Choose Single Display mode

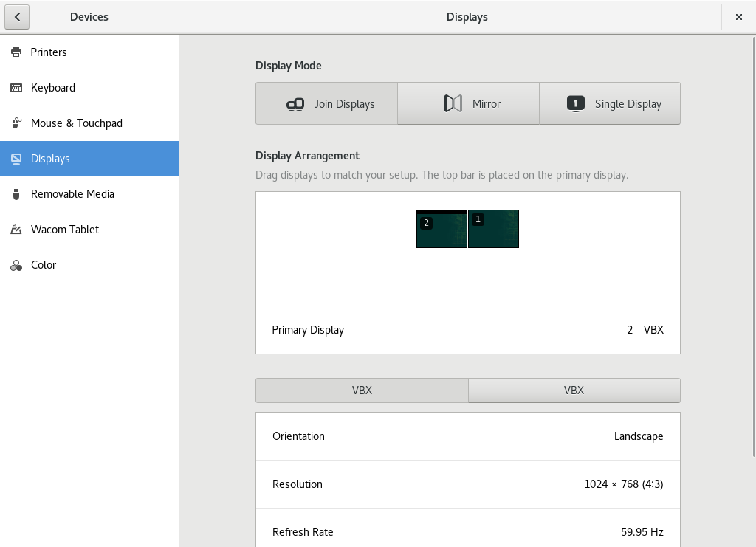point(610,104)
